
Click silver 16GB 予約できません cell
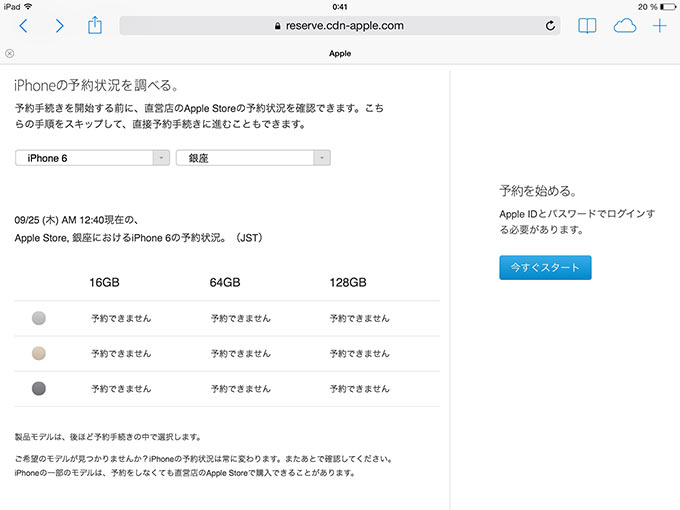point(121,318)
